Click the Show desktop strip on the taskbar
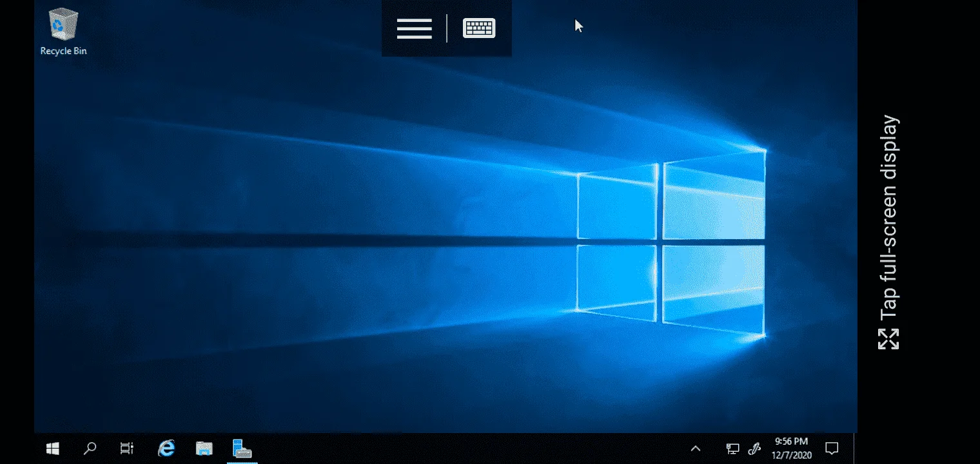The height and width of the screenshot is (464, 980). click(855, 449)
